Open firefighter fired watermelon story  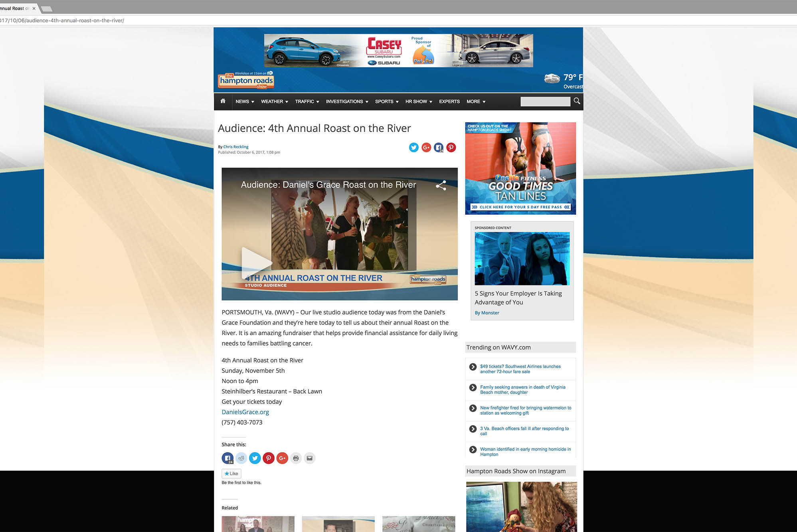(x=526, y=410)
